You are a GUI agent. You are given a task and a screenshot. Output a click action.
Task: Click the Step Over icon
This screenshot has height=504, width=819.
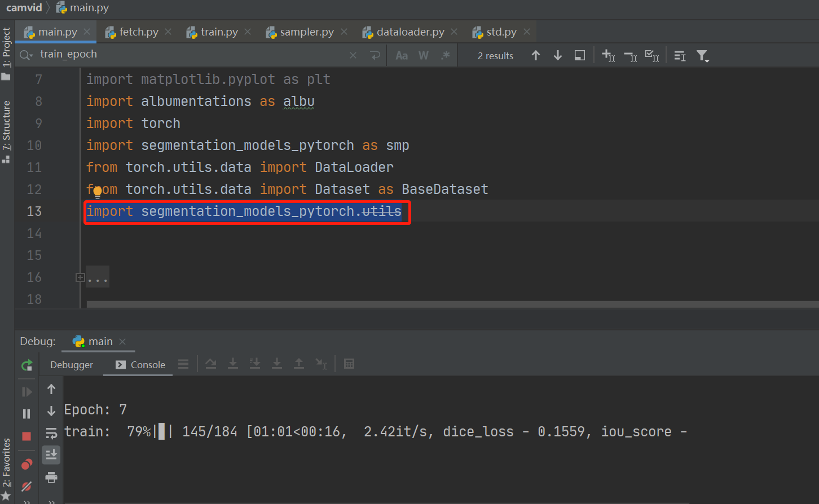tap(211, 364)
